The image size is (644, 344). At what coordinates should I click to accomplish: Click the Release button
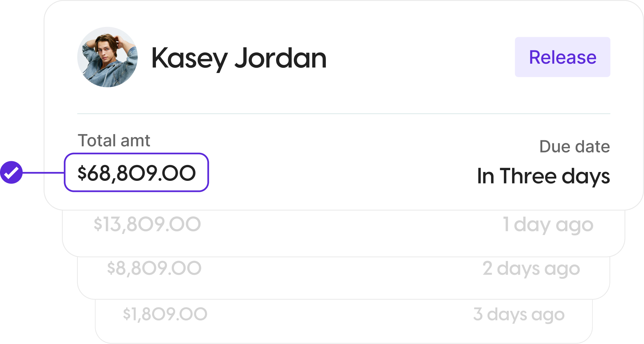(562, 57)
